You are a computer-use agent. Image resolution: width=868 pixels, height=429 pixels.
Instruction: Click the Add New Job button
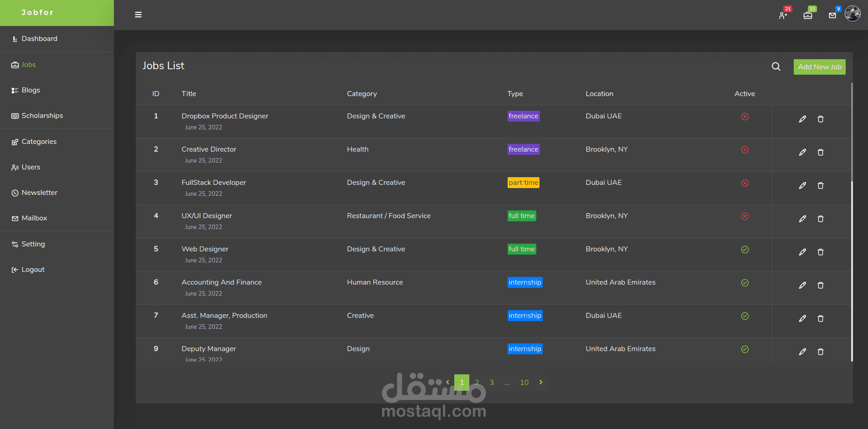pyautogui.click(x=819, y=67)
